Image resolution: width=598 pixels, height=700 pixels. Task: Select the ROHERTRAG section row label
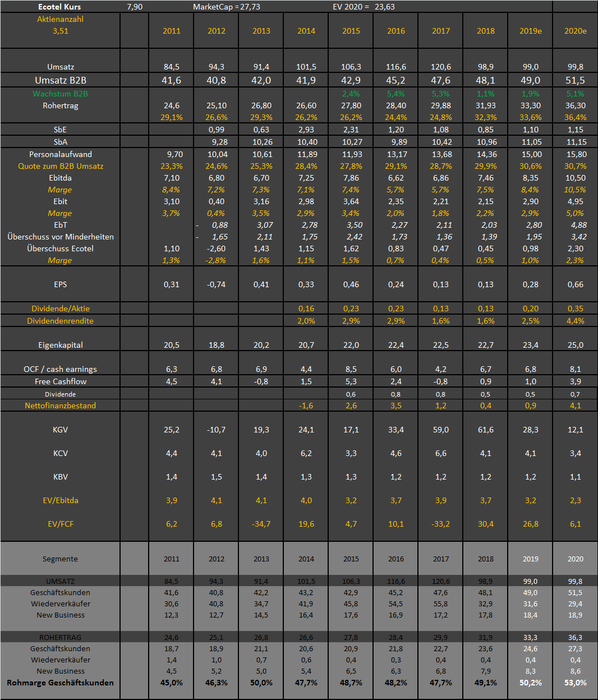coord(60,637)
